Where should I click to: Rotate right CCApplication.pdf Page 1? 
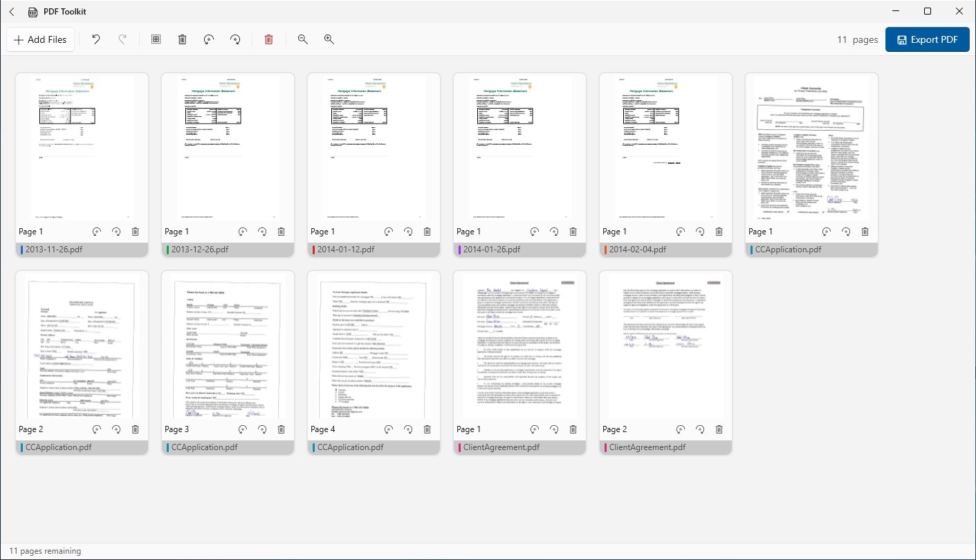[x=846, y=232]
